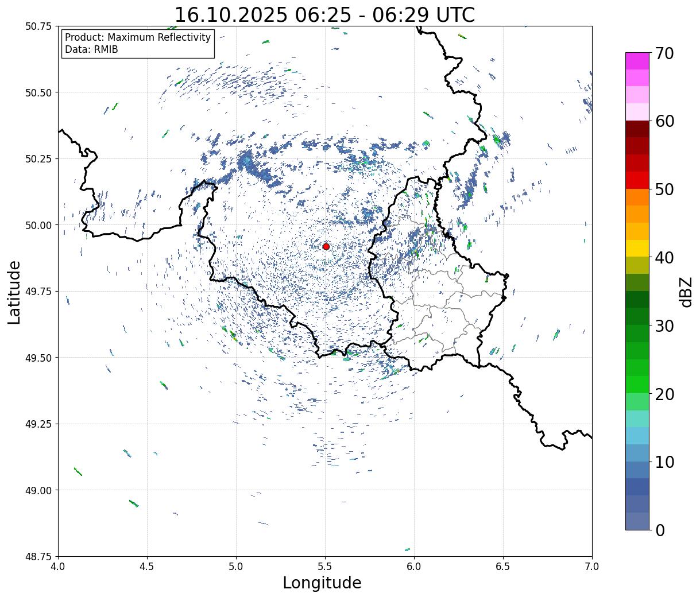
Task: Click the latitude tick label '50.75'
Action: pyautogui.click(x=38, y=26)
